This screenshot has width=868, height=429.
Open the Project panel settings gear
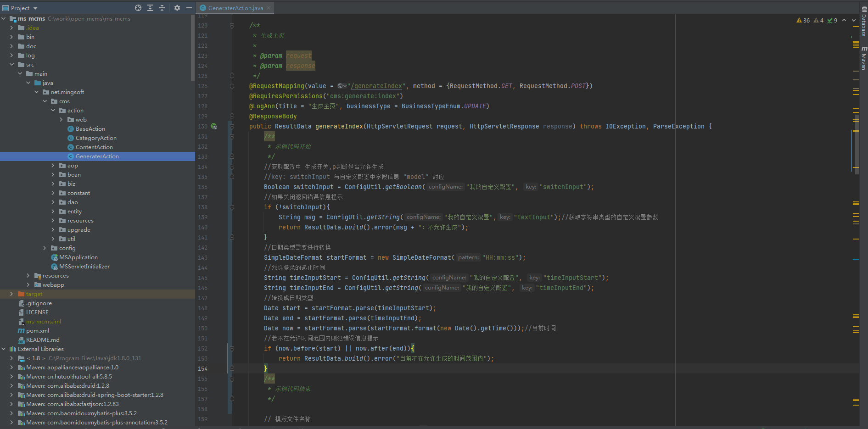click(177, 8)
